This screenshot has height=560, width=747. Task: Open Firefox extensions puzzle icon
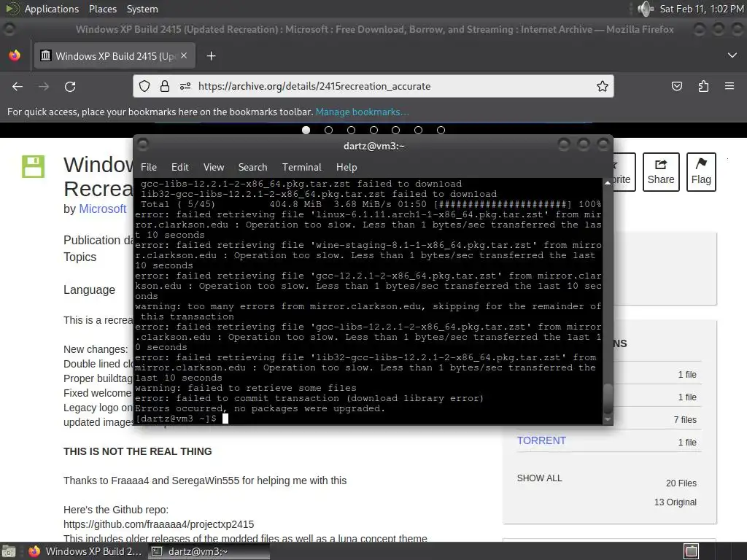coord(703,86)
